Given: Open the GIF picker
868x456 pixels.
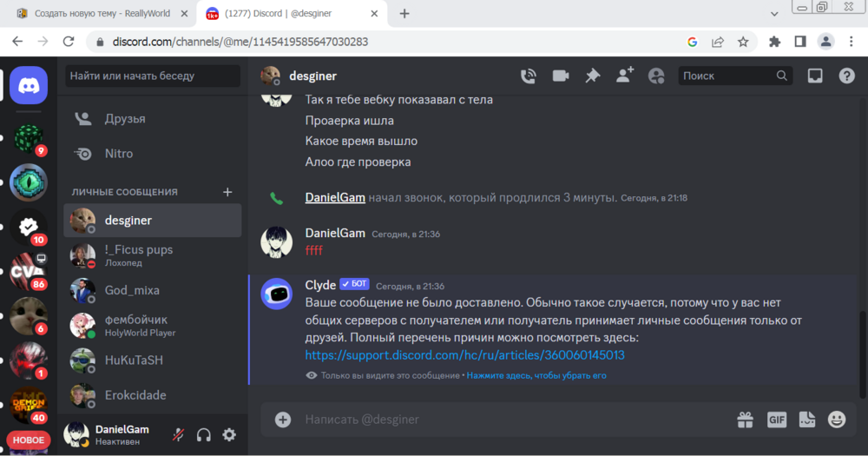Looking at the screenshot, I should 777,420.
